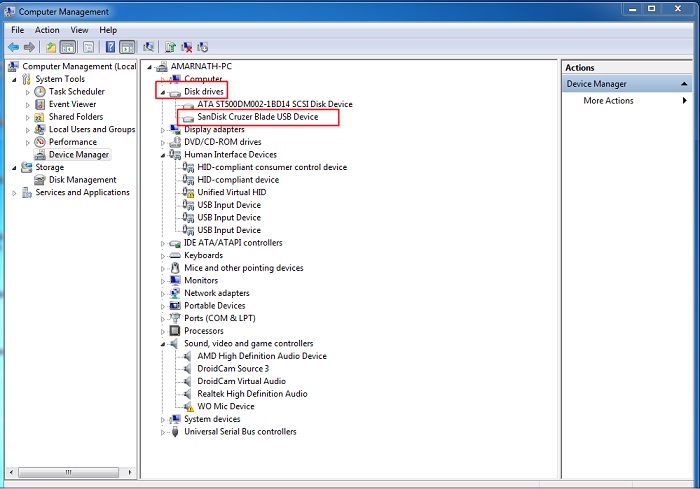Toggle Show/Hide Action Pane toolbar button
The height and width of the screenshot is (489, 700).
pyautogui.click(x=128, y=47)
